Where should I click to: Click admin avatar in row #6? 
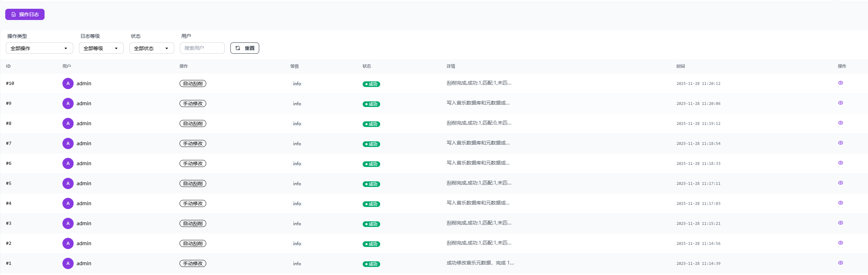point(68,163)
